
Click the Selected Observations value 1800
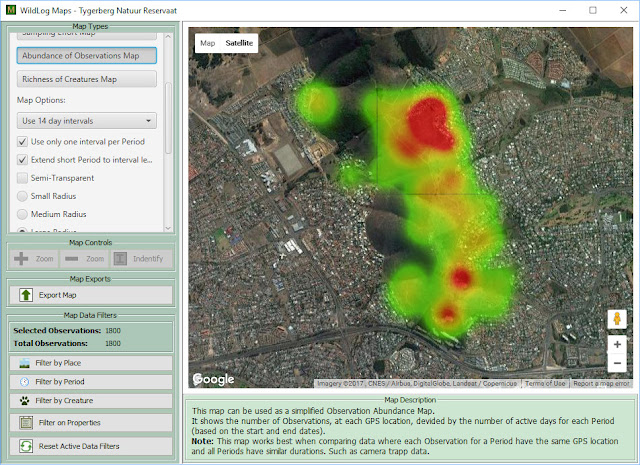pos(113,331)
